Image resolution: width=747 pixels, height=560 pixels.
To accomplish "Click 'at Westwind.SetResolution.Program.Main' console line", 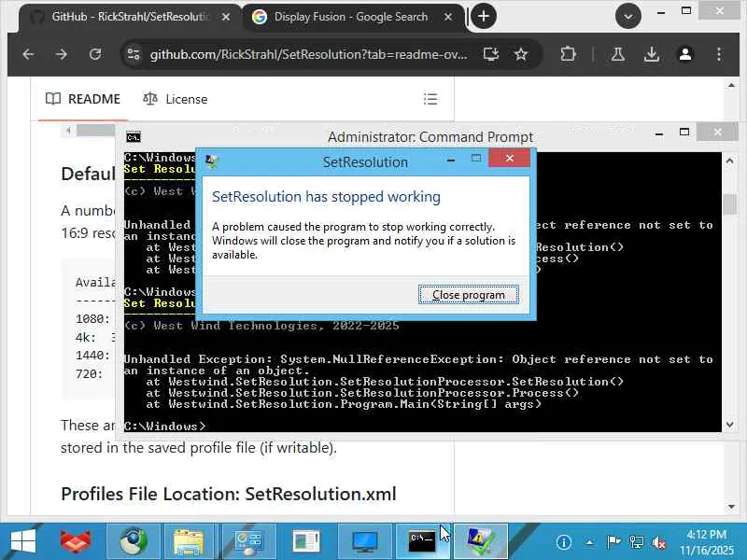I will pyautogui.click(x=344, y=404).
